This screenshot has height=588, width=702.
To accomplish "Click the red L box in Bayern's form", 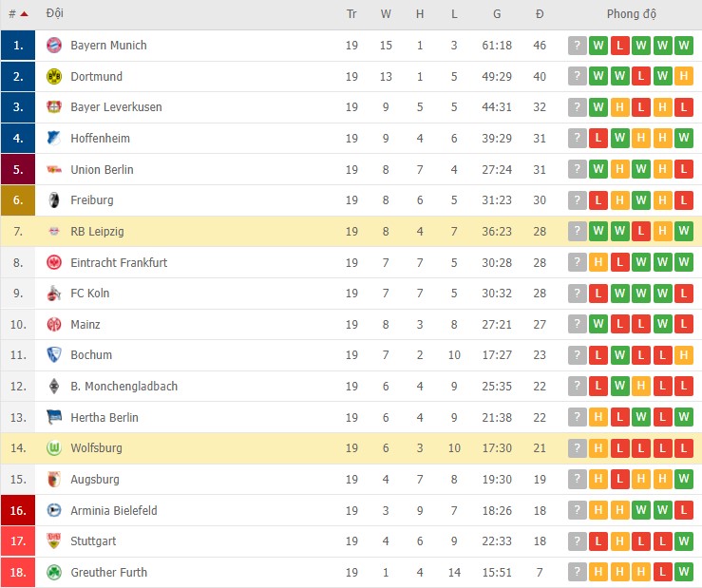I will (619, 46).
